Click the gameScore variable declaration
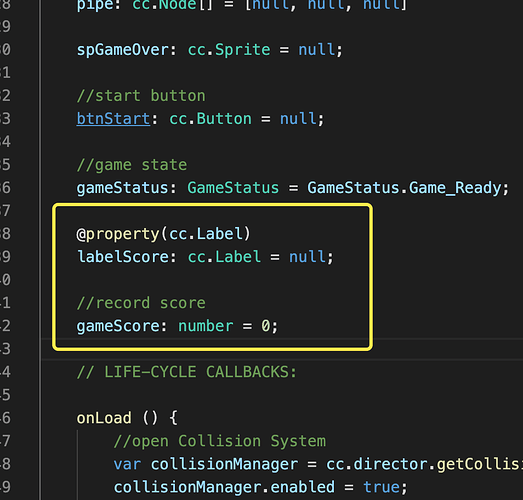The width and height of the screenshot is (523, 500). coord(177,326)
